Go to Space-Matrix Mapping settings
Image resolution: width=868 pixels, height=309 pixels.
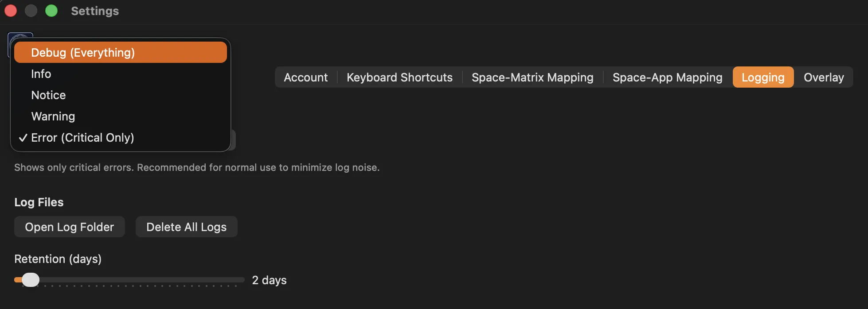click(x=532, y=77)
